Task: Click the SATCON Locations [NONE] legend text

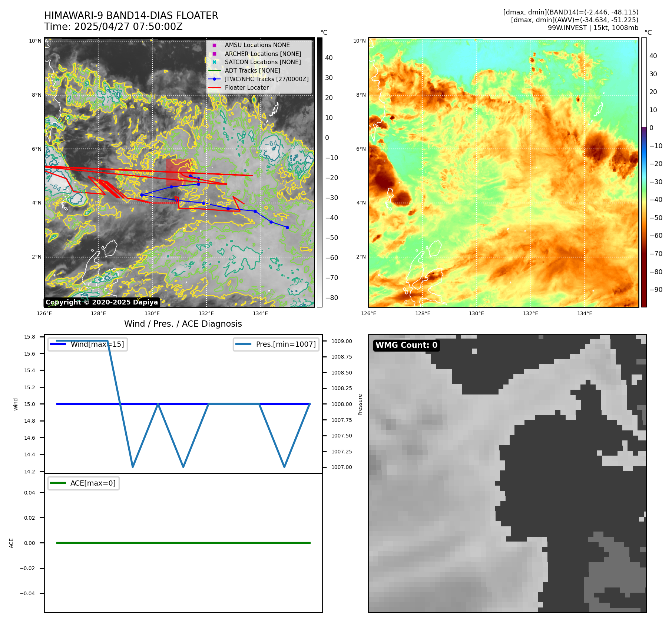Action: pos(263,62)
